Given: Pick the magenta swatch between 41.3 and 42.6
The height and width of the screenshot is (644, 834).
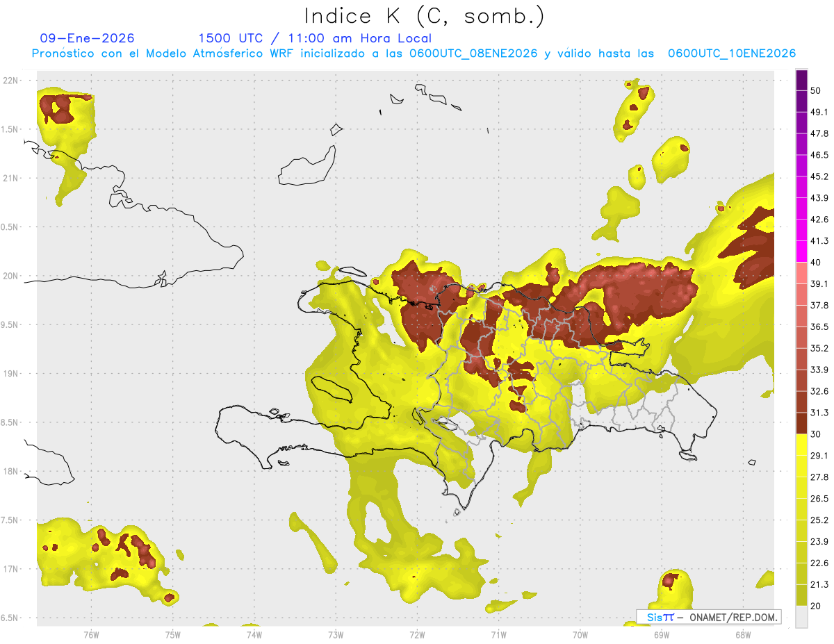Looking at the screenshot, I should 801,230.
